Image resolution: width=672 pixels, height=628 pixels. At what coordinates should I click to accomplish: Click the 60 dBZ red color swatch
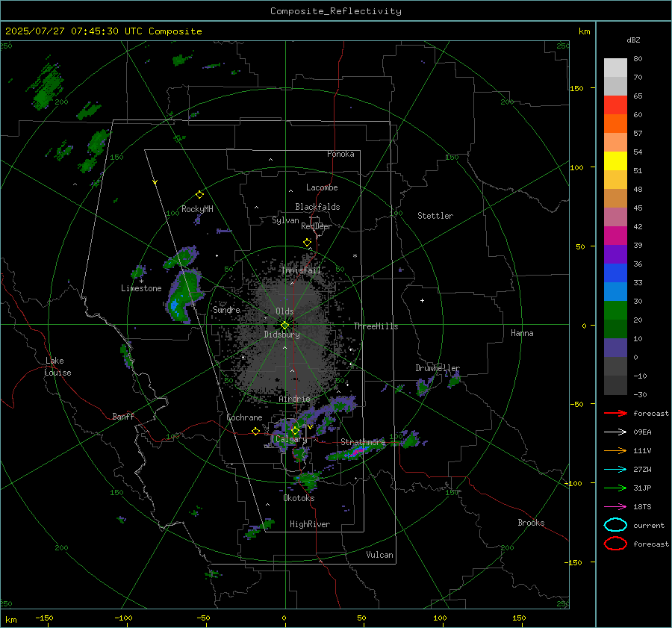click(615, 105)
